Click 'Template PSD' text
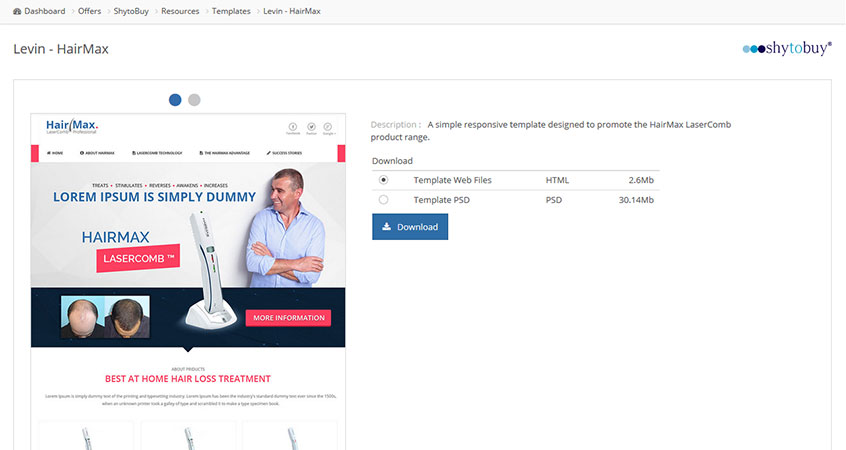The height and width of the screenshot is (450, 846). tap(441, 200)
